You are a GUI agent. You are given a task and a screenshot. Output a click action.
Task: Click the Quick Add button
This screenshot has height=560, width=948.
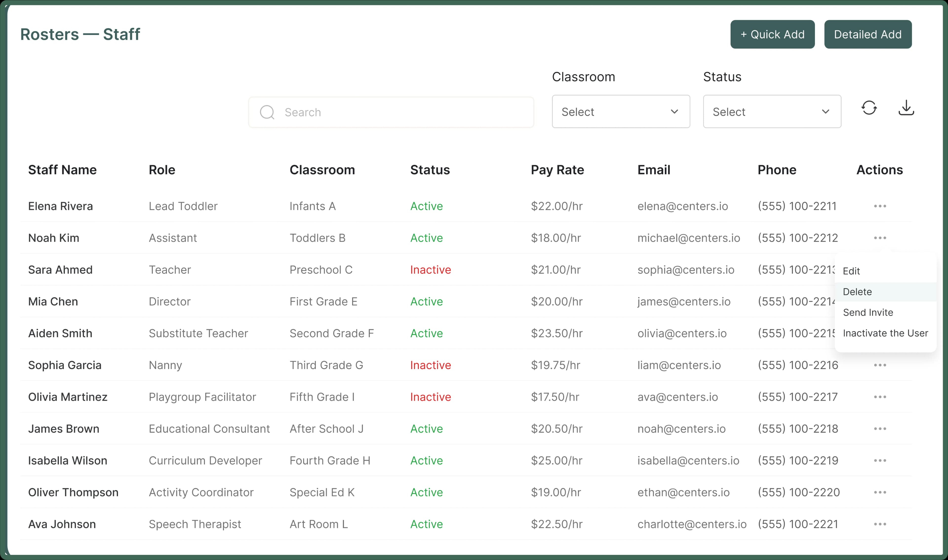772,34
